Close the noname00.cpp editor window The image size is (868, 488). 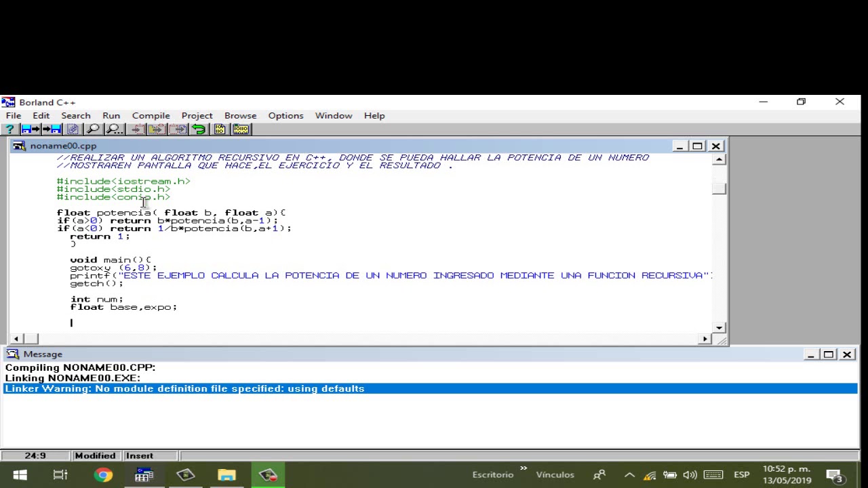[x=715, y=146]
